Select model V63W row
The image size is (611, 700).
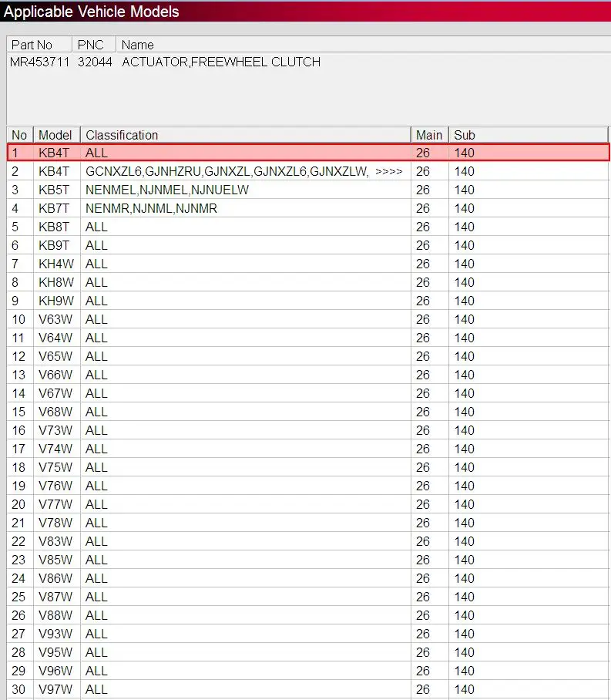308,320
